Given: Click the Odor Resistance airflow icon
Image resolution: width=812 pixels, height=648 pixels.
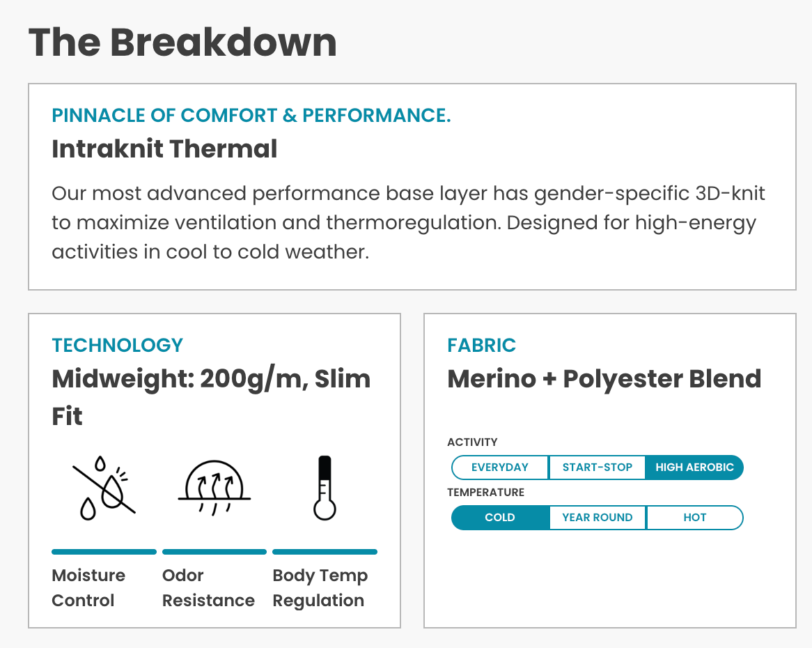Looking at the screenshot, I should pos(214,488).
